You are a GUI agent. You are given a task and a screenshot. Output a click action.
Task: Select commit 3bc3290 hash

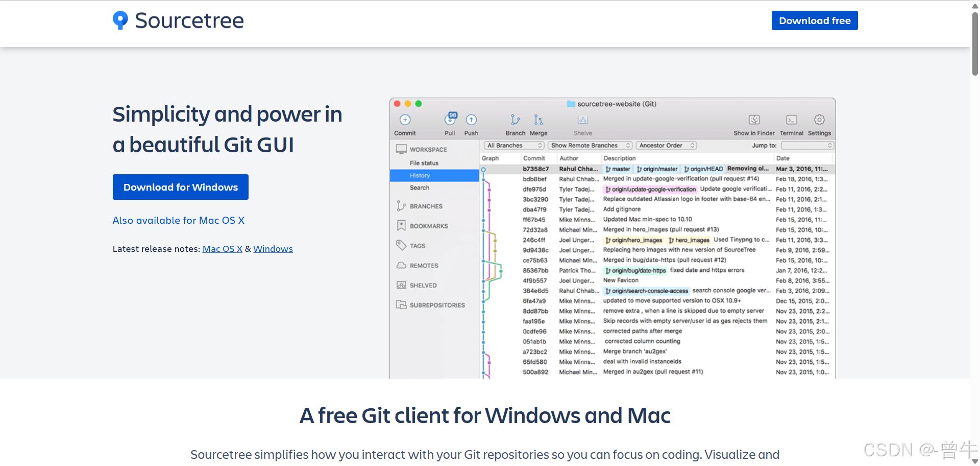click(535, 200)
